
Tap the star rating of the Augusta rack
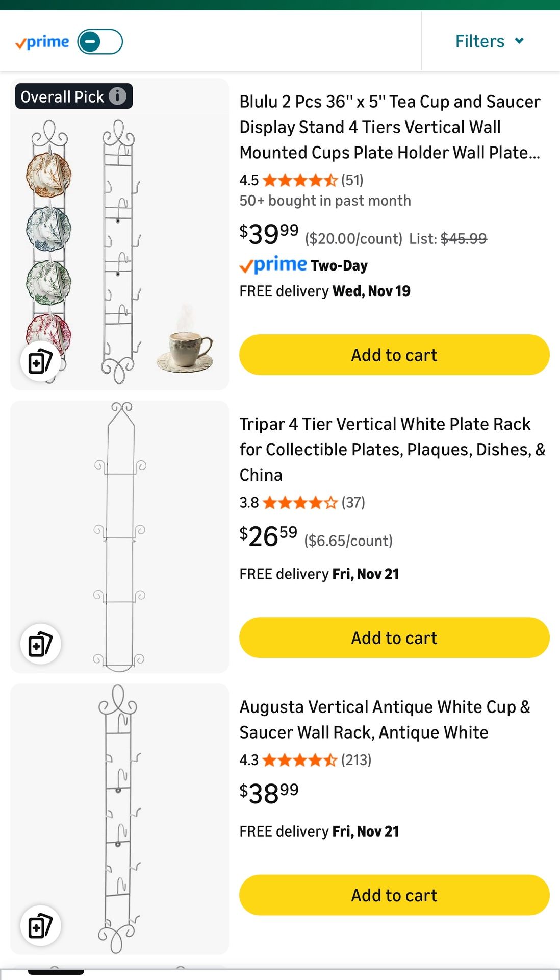tap(298, 760)
